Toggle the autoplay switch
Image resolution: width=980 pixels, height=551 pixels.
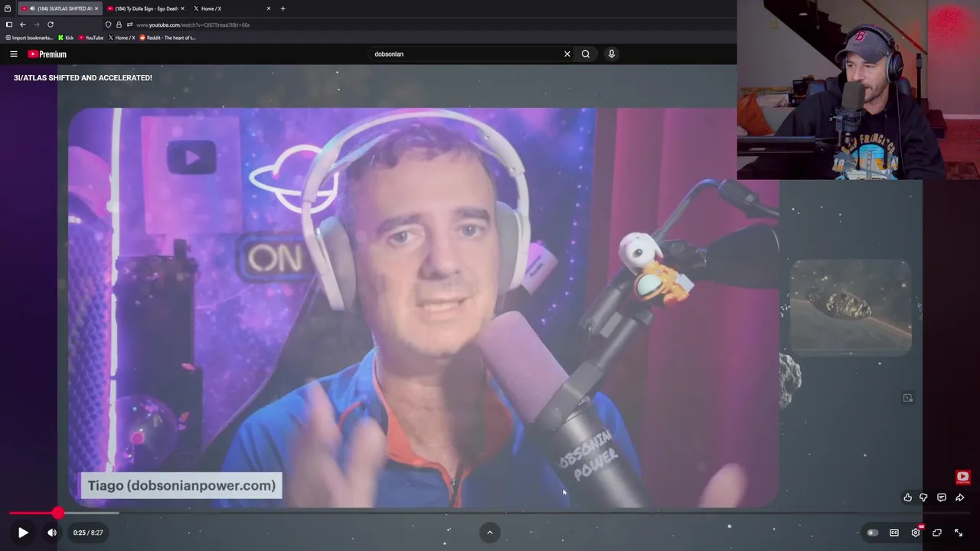coord(872,533)
